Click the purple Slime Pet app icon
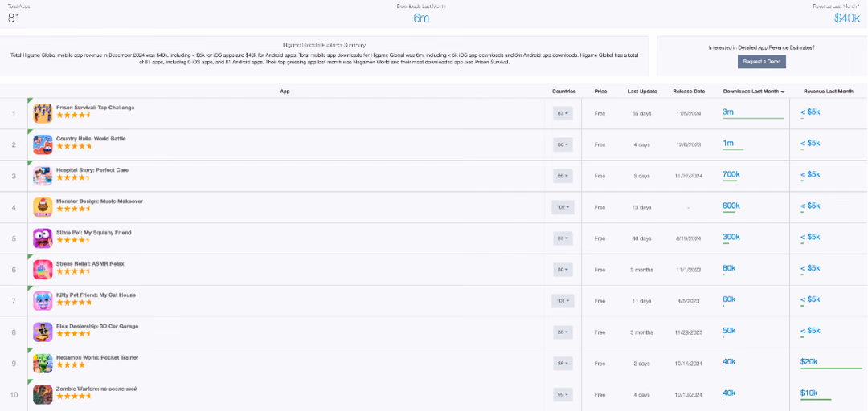The height and width of the screenshot is (411, 868). (x=43, y=238)
